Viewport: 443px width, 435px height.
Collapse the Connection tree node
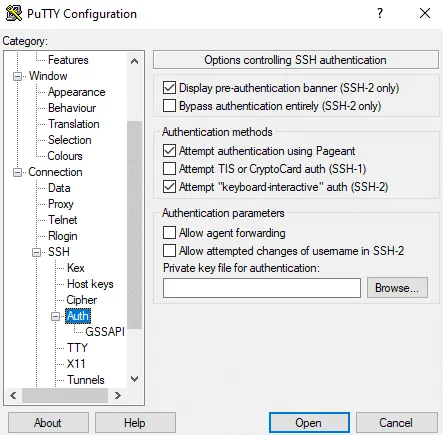click(17, 172)
